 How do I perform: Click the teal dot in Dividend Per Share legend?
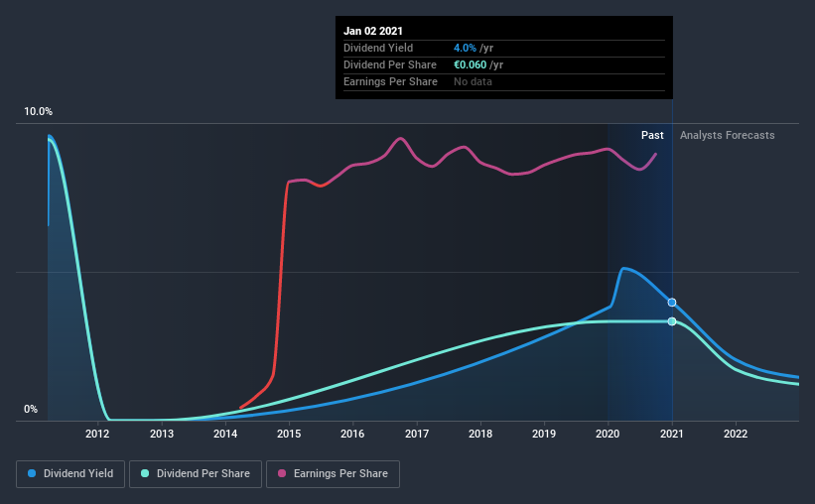pos(145,473)
